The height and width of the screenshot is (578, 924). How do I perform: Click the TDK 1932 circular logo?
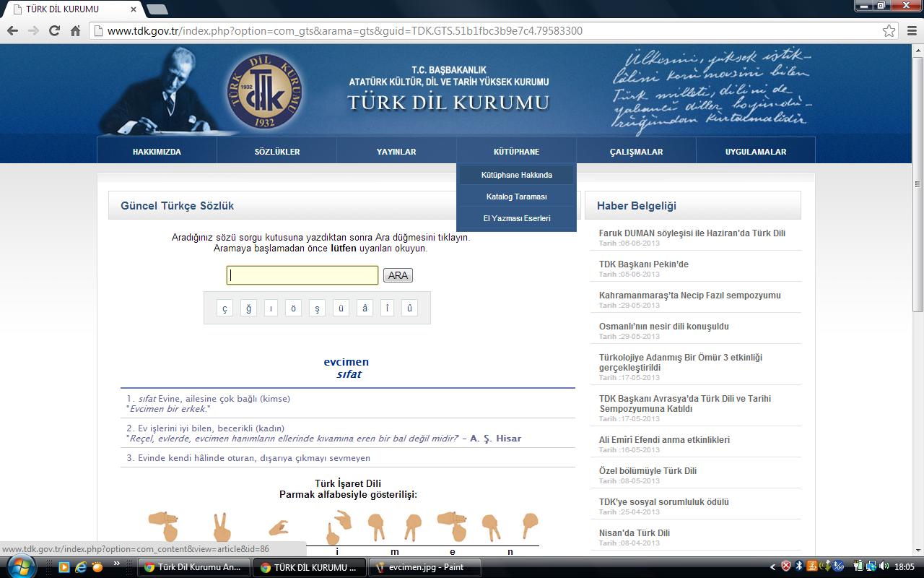pos(264,92)
